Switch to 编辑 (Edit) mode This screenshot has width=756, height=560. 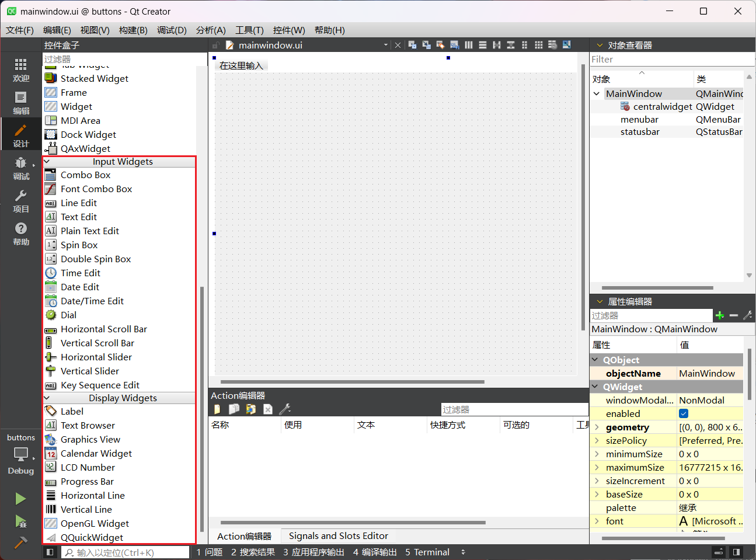point(20,103)
